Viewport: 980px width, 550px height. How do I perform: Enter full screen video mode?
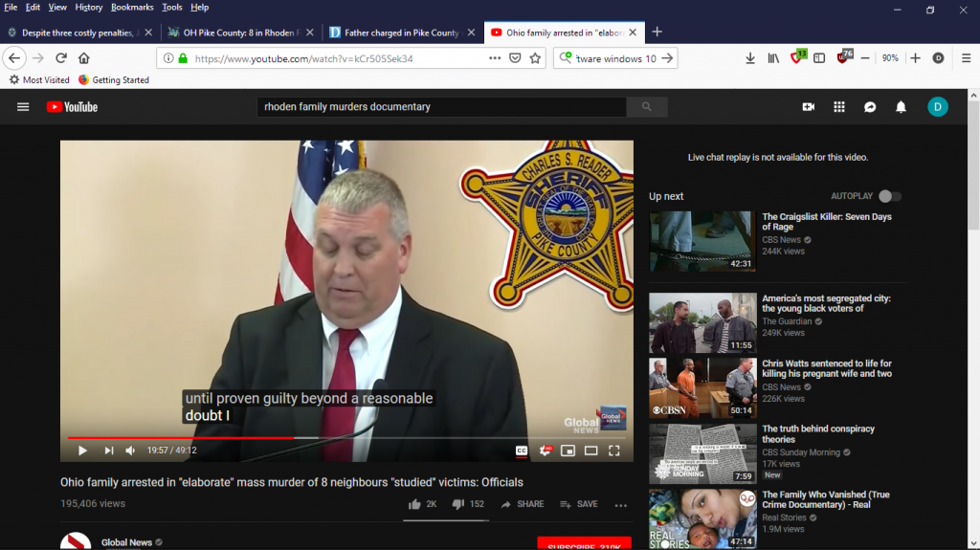click(614, 451)
